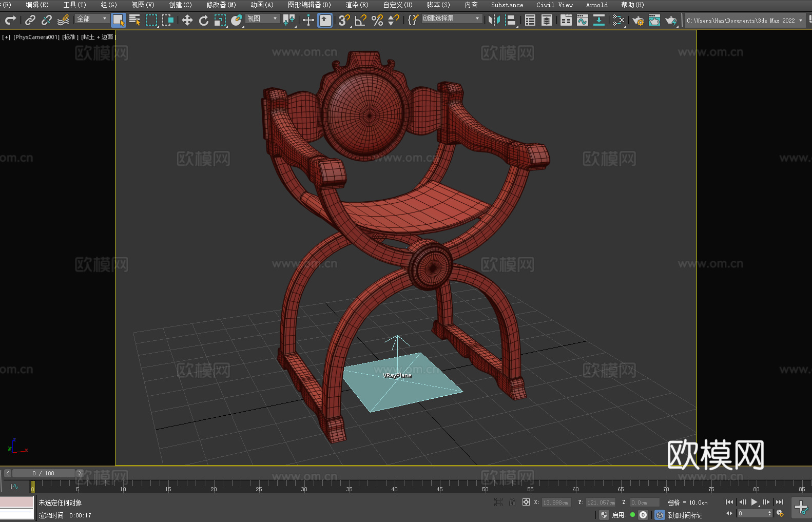Toggle Selection Lock padlock icon

pos(512,502)
